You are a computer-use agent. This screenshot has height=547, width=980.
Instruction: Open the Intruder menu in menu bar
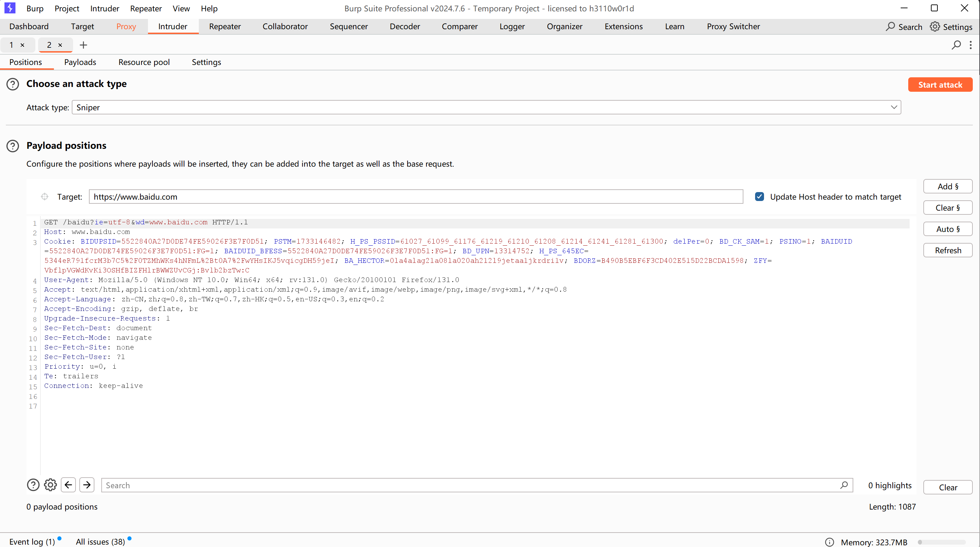(105, 8)
